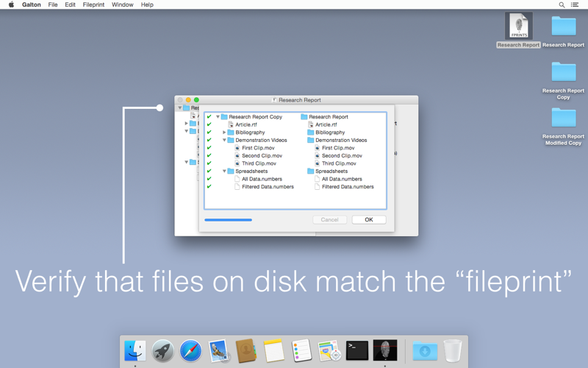588x368 pixels.
Task: Open Maps in the Dock
Action: point(329,351)
